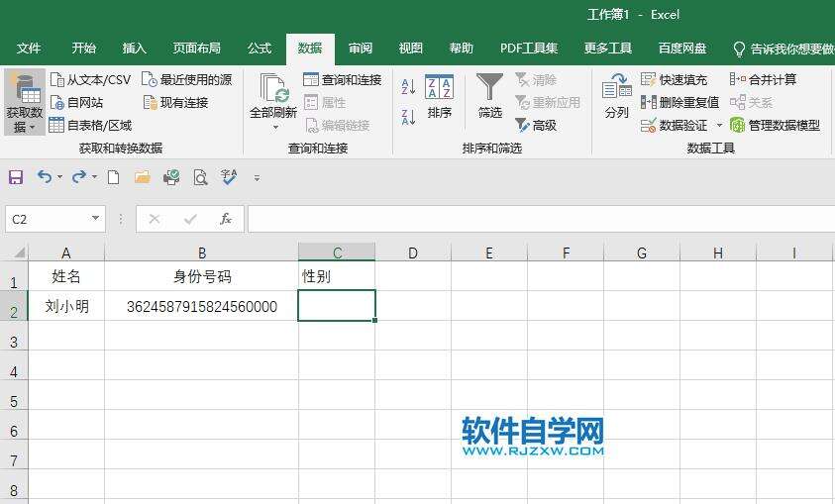Expand the Undo history dropdown arrow
Screen dimensions: 835x504
[60, 177]
